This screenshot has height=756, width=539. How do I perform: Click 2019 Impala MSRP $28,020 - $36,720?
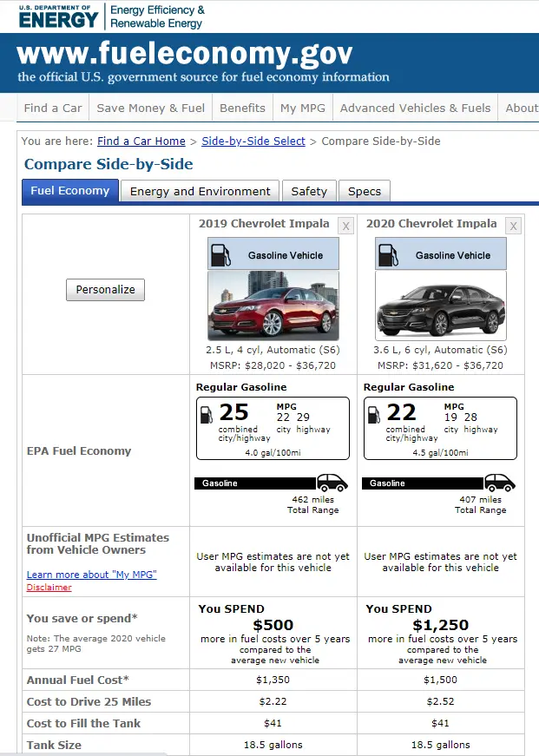[x=273, y=365]
